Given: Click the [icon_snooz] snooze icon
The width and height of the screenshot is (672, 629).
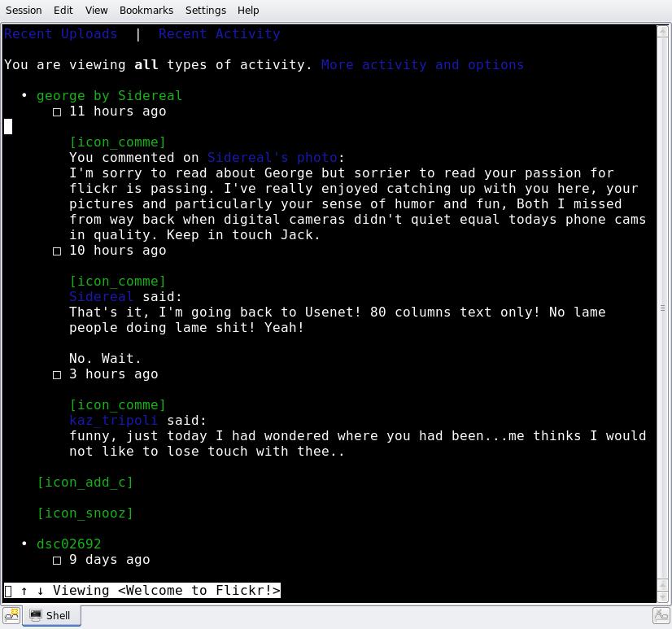Looking at the screenshot, I should coord(85,513).
